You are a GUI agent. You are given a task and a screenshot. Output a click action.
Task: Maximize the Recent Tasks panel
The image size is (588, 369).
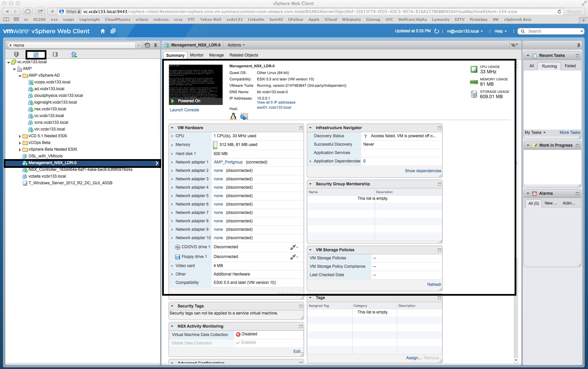(577, 56)
